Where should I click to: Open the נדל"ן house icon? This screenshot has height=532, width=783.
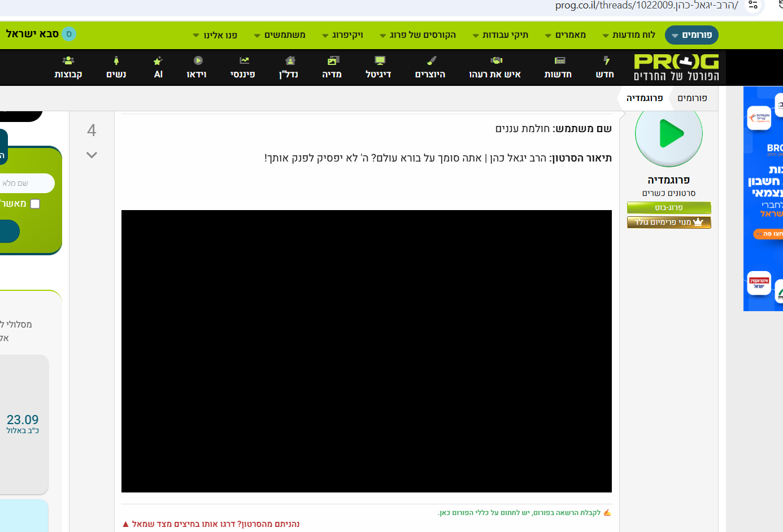click(290, 60)
